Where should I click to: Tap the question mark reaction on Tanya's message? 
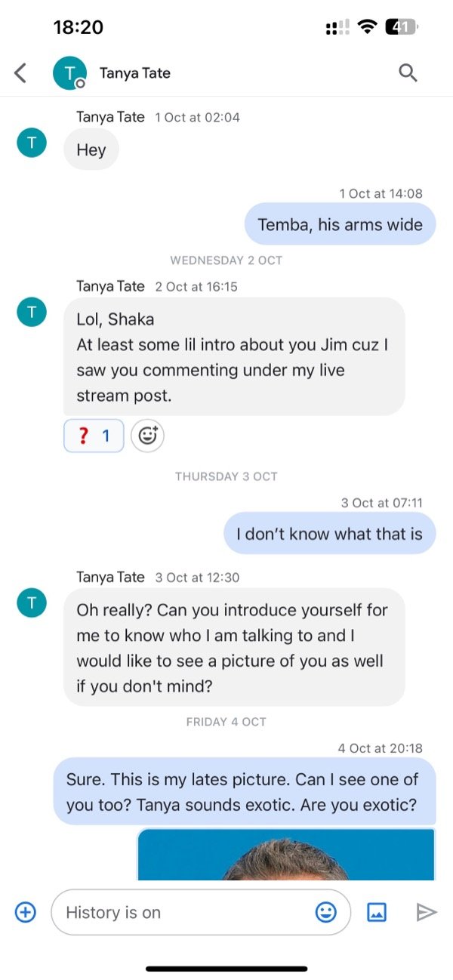pos(93,436)
